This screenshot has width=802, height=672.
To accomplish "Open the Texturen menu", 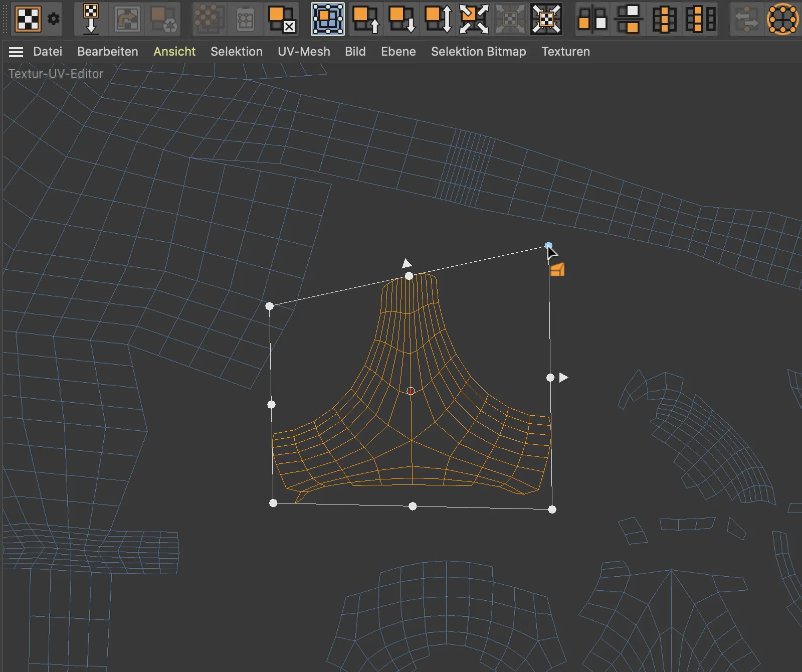I will pos(565,52).
